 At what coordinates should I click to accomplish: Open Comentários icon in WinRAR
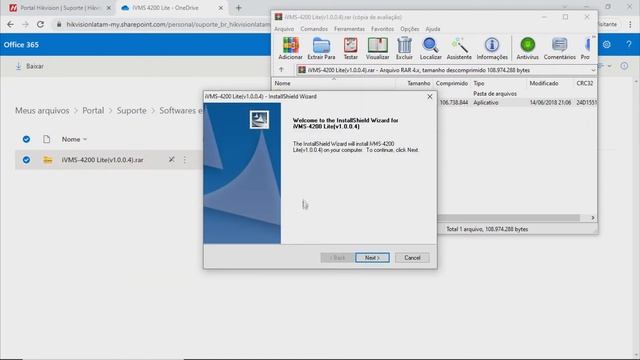click(x=559, y=49)
